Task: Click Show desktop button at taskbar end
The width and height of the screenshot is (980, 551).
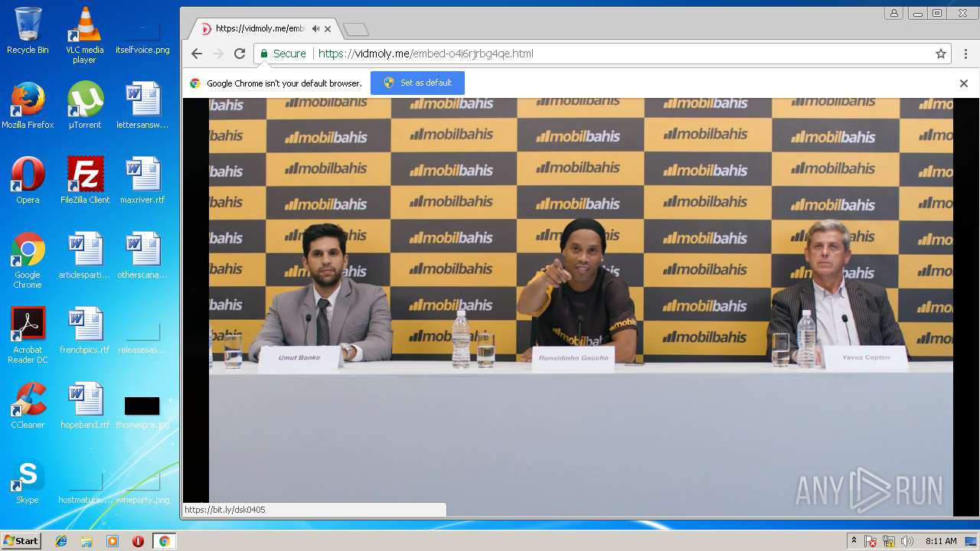Action: [972, 541]
